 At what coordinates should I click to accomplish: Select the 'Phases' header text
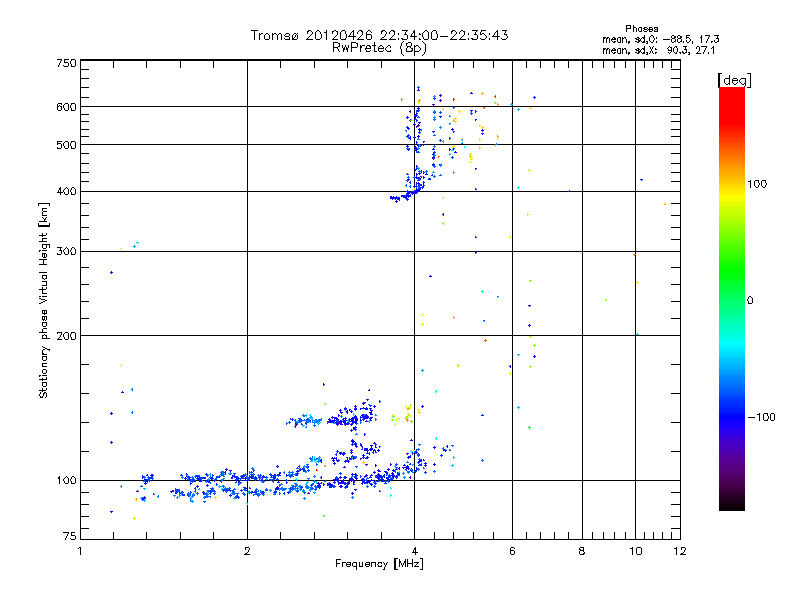click(642, 29)
